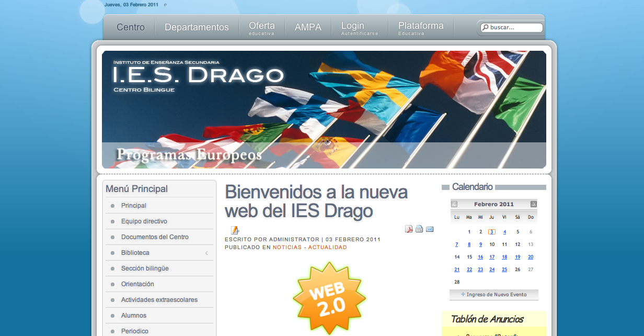644x336 pixels.
Task: Go to previous month in the calendar
Action: (x=454, y=204)
